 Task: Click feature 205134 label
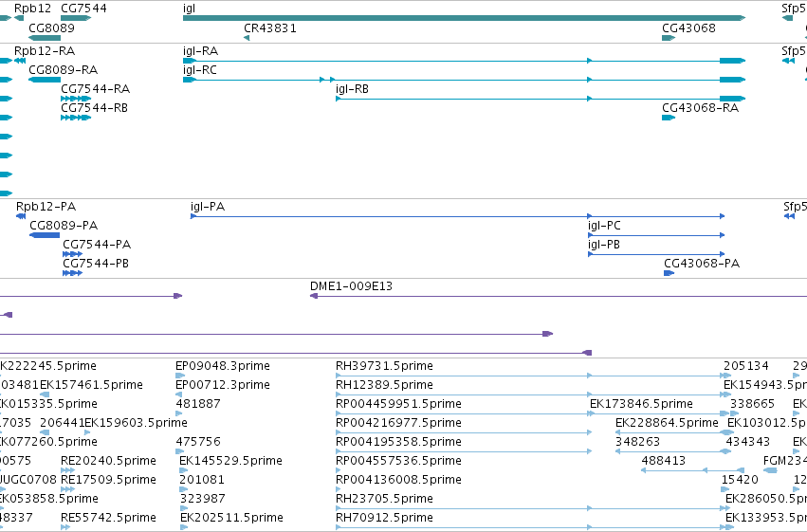click(x=745, y=366)
